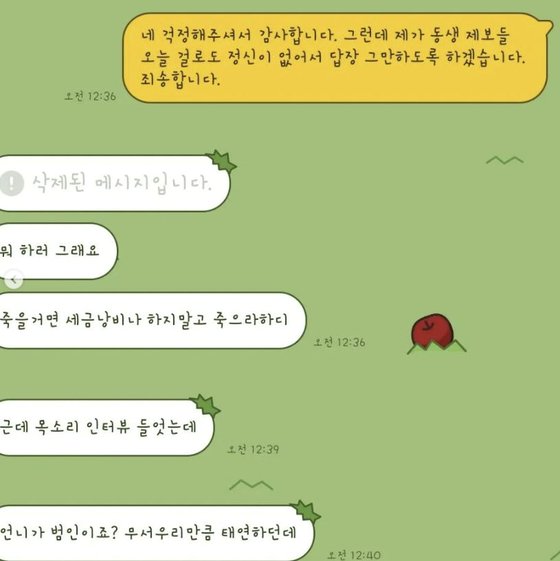Viewport: 560px width, 561px height.
Task: Click the leaf on the deleted message bubble
Action: click(x=221, y=161)
